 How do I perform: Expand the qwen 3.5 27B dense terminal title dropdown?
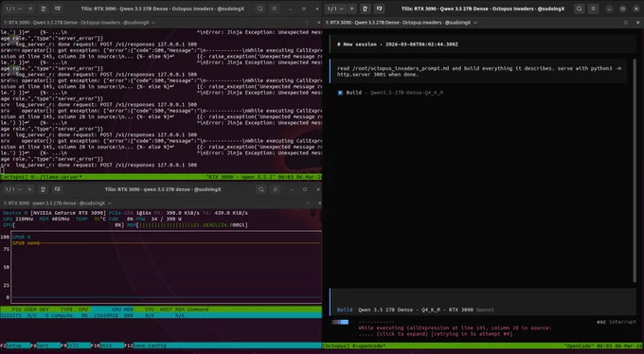pyautogui.click(x=110, y=204)
